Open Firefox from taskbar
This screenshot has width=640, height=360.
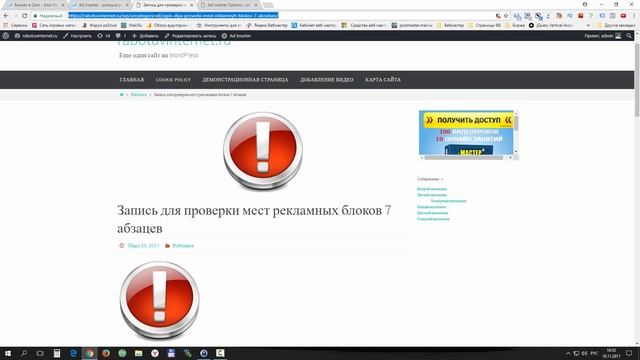click(106, 353)
